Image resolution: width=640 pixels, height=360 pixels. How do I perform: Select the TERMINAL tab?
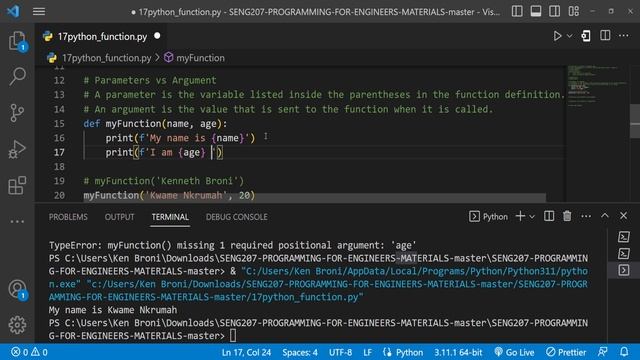[170, 217]
